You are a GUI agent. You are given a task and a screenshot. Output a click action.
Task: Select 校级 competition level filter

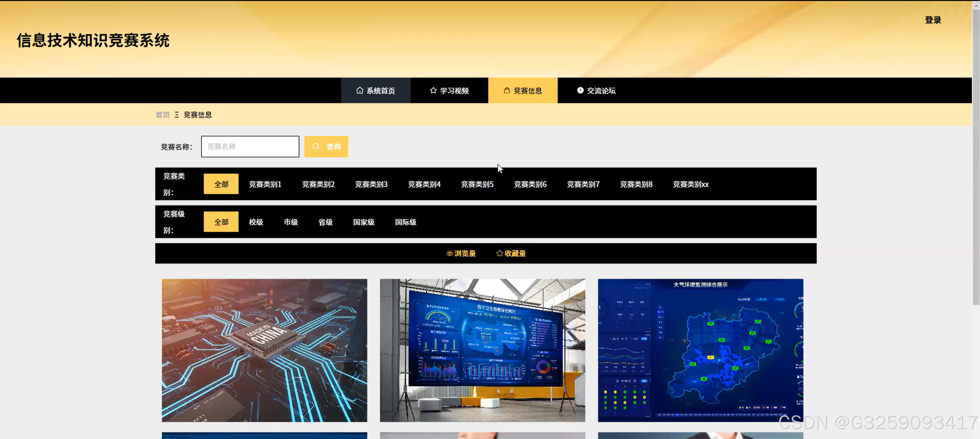click(x=256, y=222)
